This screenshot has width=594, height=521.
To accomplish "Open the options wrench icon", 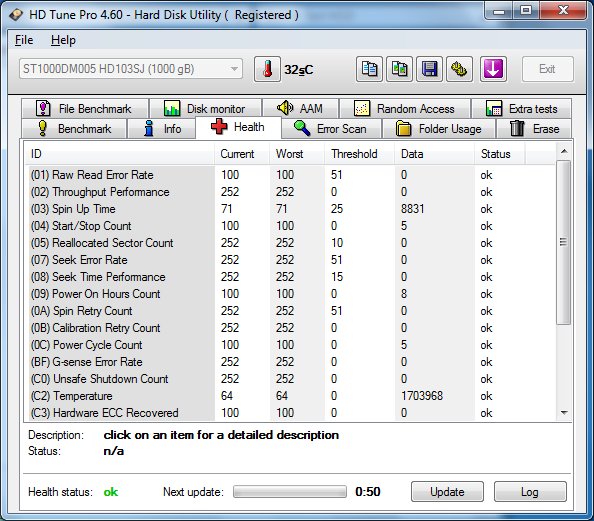I will [x=459, y=69].
